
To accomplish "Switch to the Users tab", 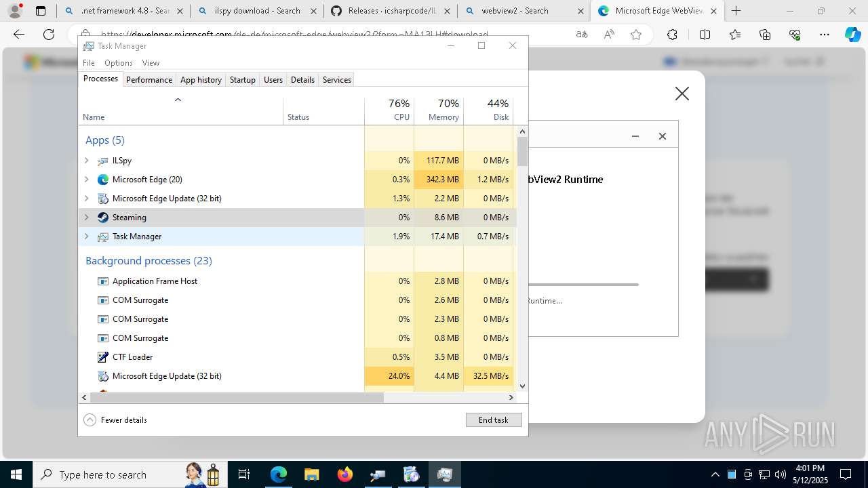I will coord(273,79).
